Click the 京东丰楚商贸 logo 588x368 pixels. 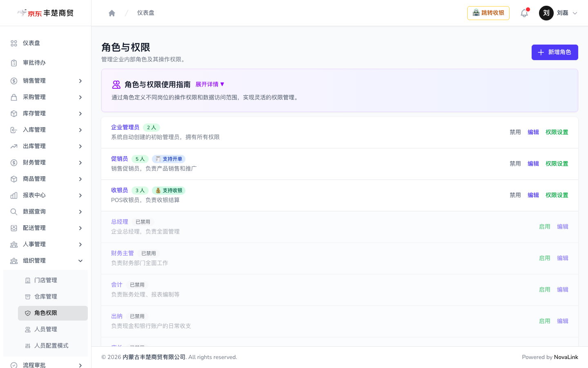pos(45,13)
